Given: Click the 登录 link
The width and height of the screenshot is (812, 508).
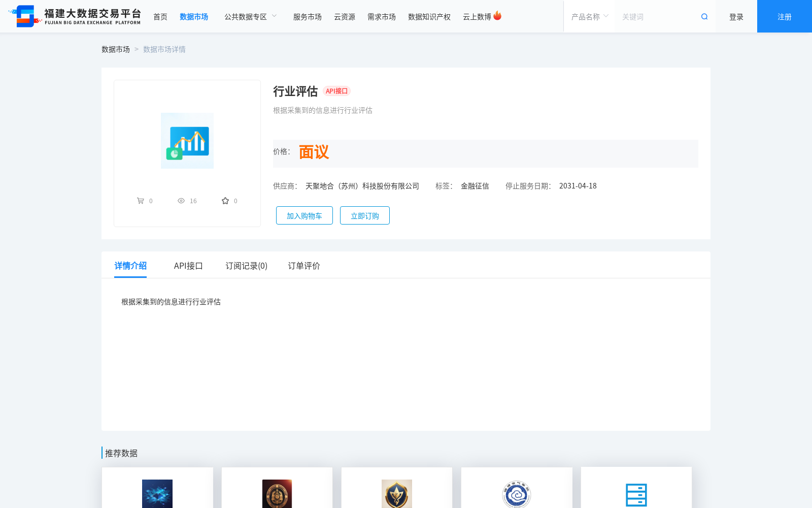Looking at the screenshot, I should [736, 17].
